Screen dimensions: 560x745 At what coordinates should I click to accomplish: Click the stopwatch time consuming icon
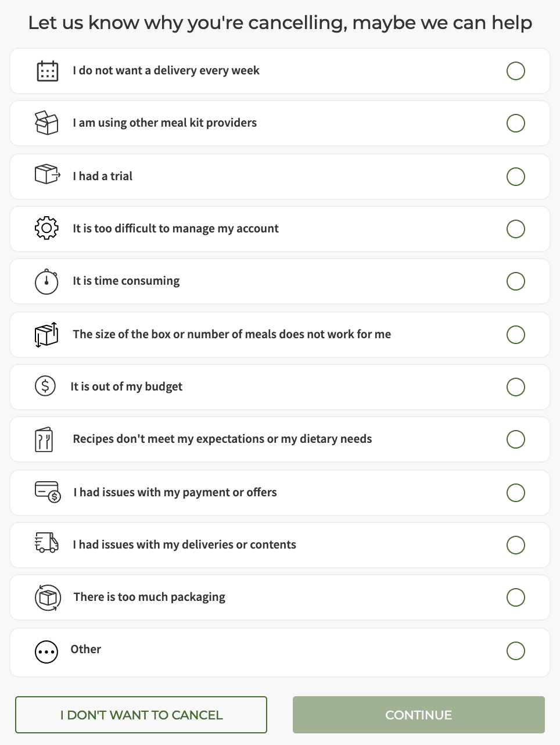[x=46, y=281]
